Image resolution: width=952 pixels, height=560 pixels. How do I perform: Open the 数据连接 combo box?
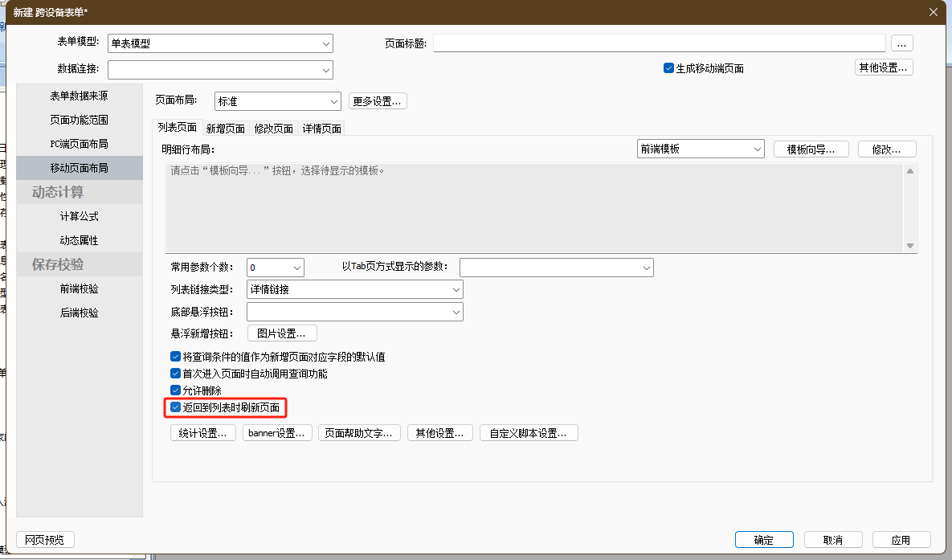325,70
